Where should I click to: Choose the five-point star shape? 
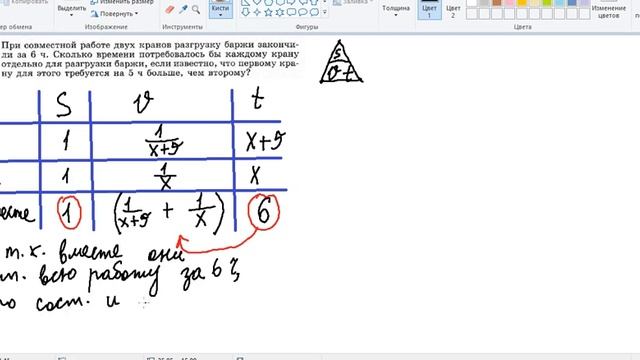(268, 12)
